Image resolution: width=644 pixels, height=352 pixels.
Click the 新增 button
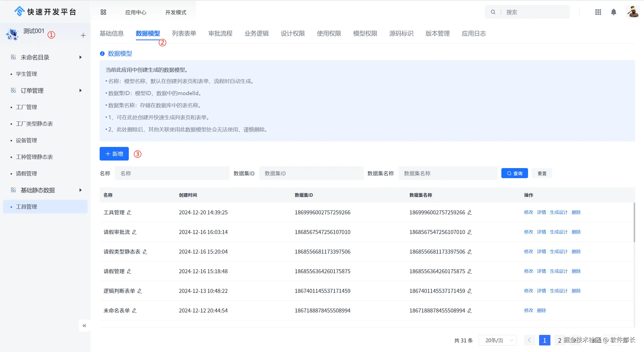click(114, 154)
